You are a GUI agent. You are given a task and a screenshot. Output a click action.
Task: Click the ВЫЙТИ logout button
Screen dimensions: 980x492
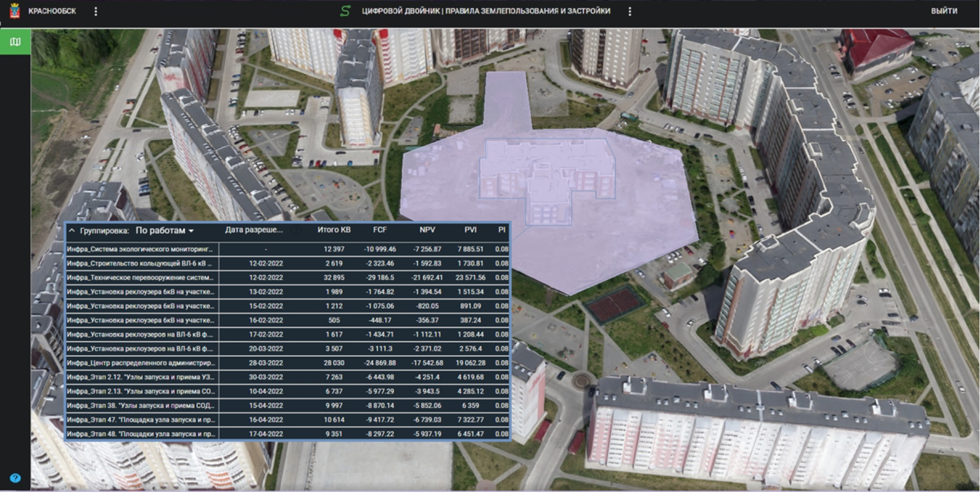(x=944, y=11)
